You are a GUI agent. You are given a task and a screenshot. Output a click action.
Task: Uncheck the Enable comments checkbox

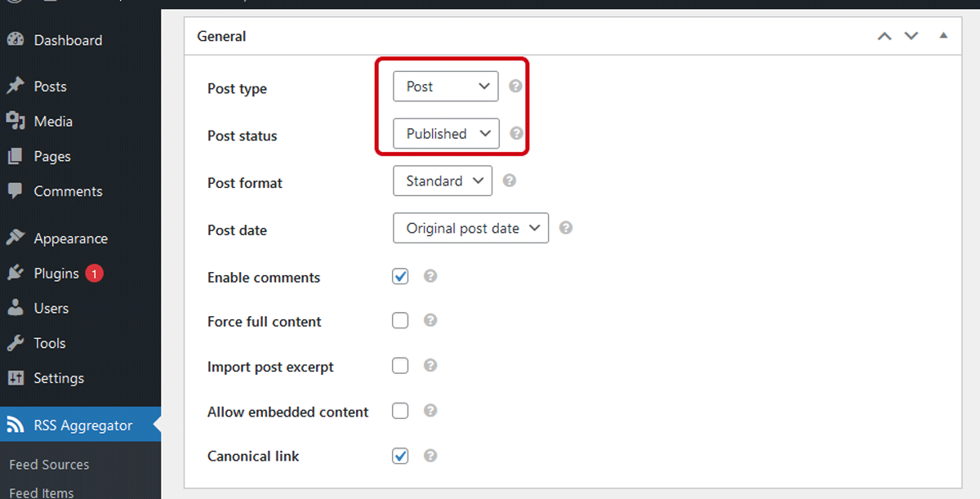400,277
